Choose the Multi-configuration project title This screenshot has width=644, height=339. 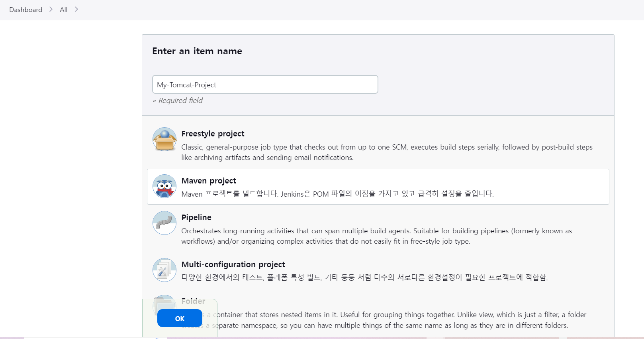coord(233,264)
